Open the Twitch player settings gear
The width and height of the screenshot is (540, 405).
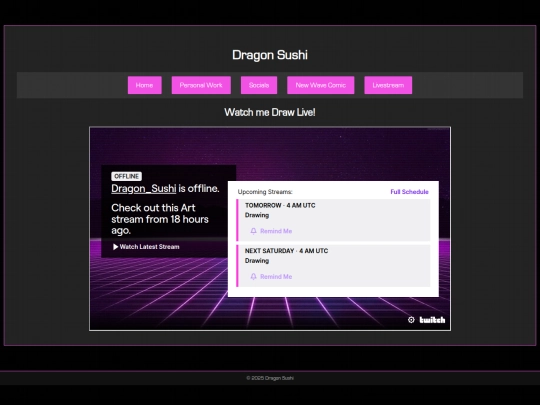(411, 320)
